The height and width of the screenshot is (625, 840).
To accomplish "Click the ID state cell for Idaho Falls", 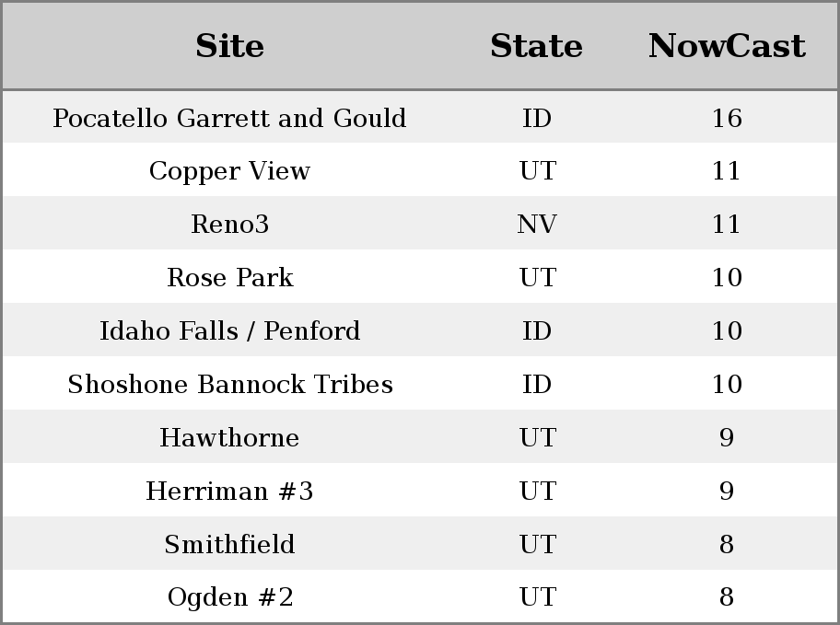I will click(x=537, y=331).
